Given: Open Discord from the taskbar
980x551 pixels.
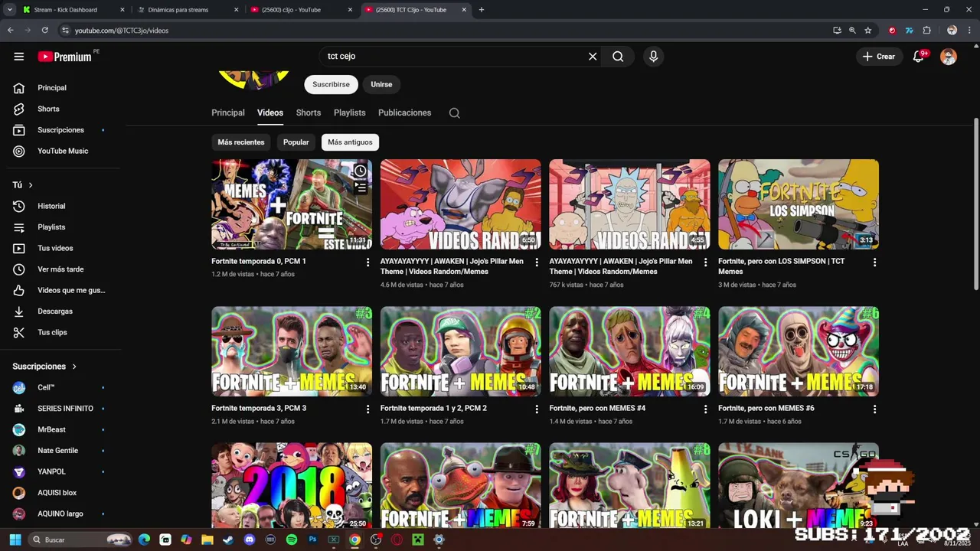Looking at the screenshot, I should (x=250, y=540).
